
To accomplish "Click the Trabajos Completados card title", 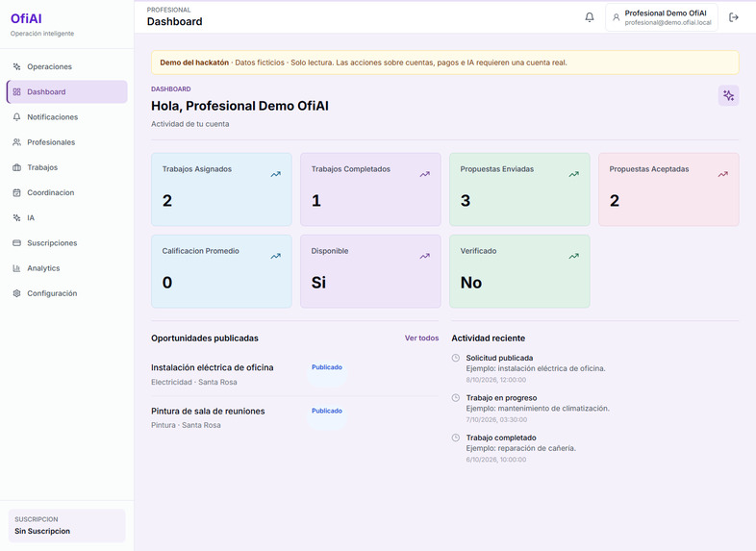I will pos(350,169).
